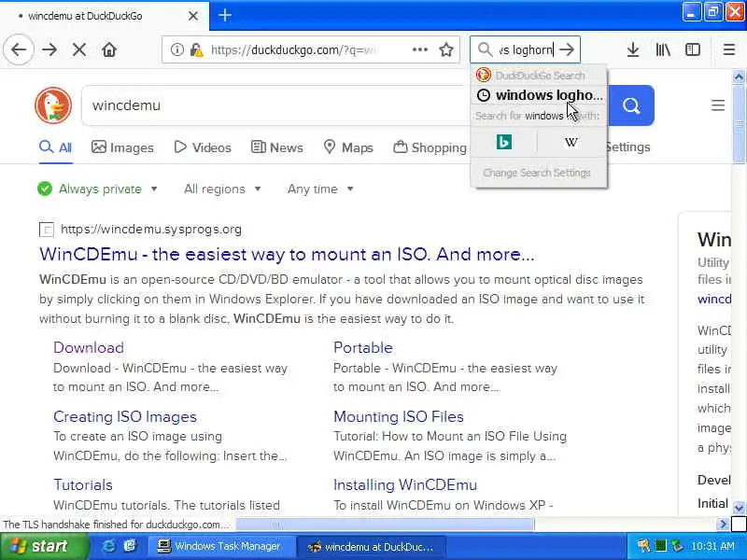Click the horizontal scrollbar thumb
The image size is (747, 560).
coord(385,525)
